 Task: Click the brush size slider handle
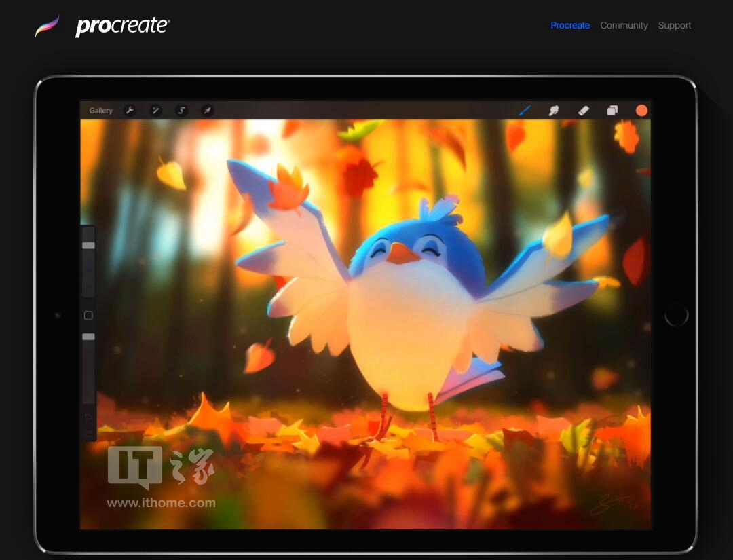pos(88,246)
